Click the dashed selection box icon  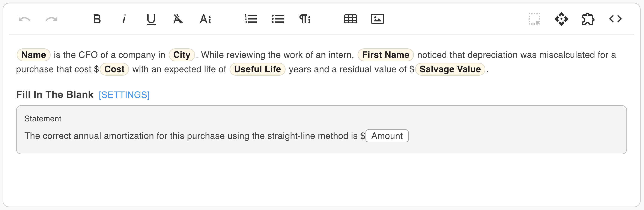[534, 19]
